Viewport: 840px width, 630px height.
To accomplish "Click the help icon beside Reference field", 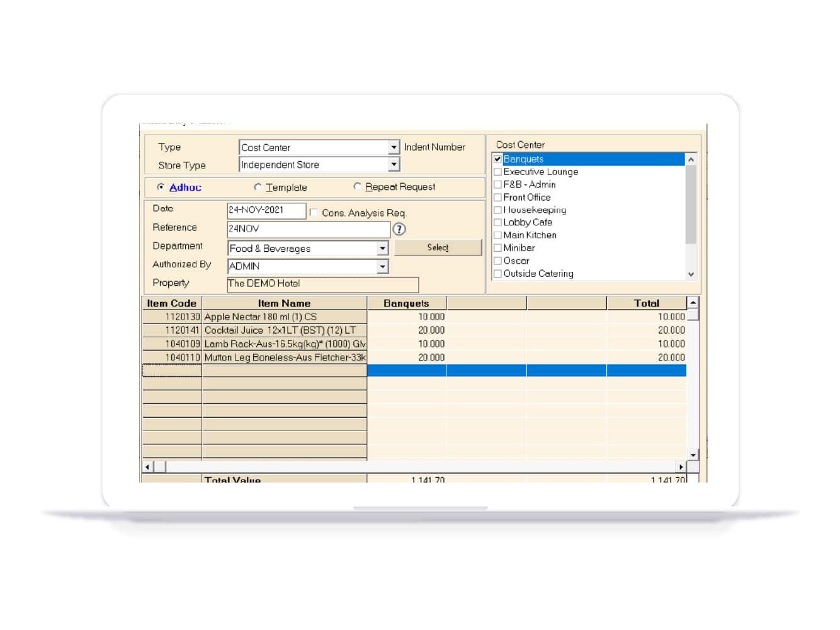I will (x=399, y=229).
